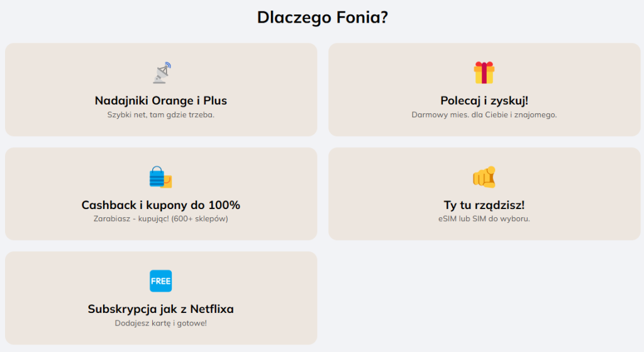The width and height of the screenshot is (644, 352).
Task: Click "Darmowy mies. dla Ciebie i znajomego." text
Action: [x=484, y=115]
